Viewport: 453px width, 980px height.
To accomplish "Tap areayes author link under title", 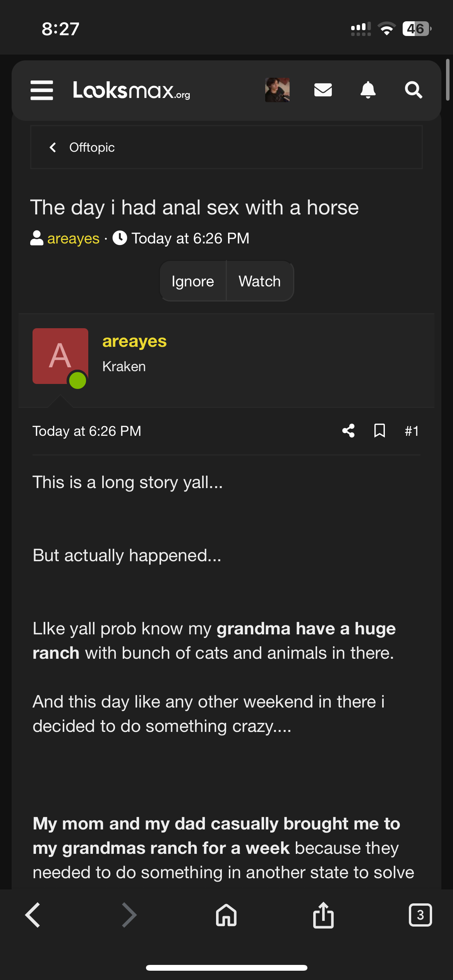I will coord(73,238).
